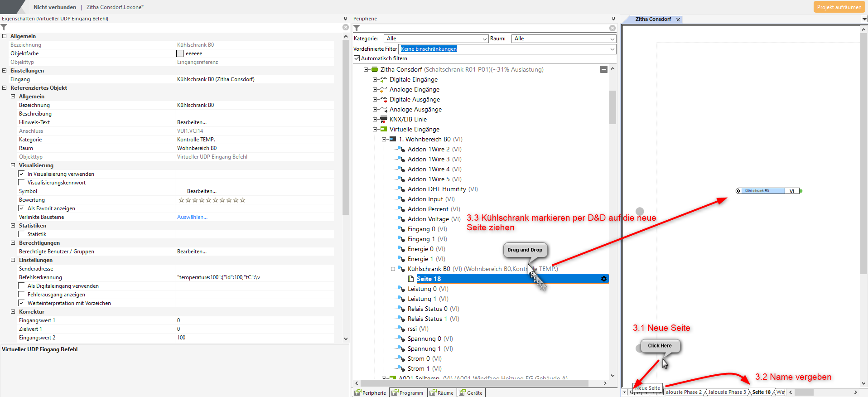Viewport: 868px width, 397px height.
Task: Click the Projekt aufräumen button
Action: (x=839, y=7)
